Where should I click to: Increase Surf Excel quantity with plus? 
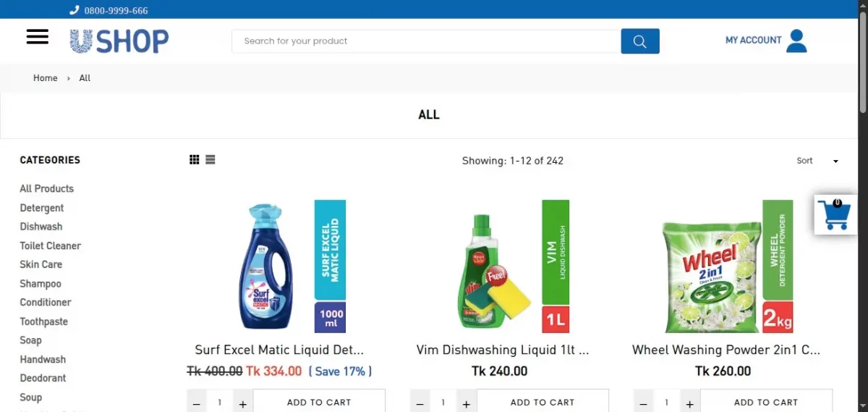pos(243,403)
